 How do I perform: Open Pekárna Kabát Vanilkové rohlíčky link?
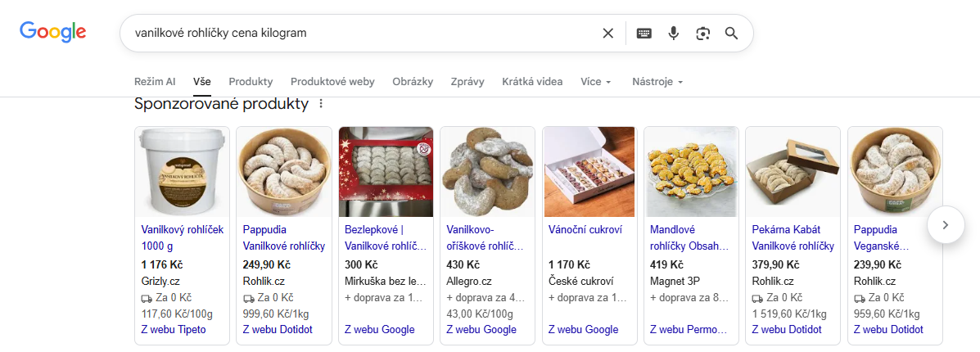(x=792, y=237)
